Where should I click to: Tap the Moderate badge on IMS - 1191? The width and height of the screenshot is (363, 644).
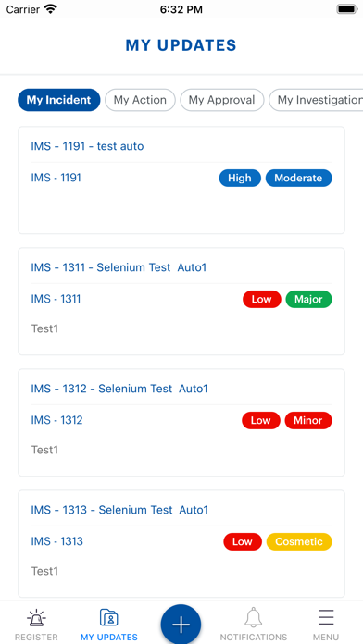pos(298,178)
